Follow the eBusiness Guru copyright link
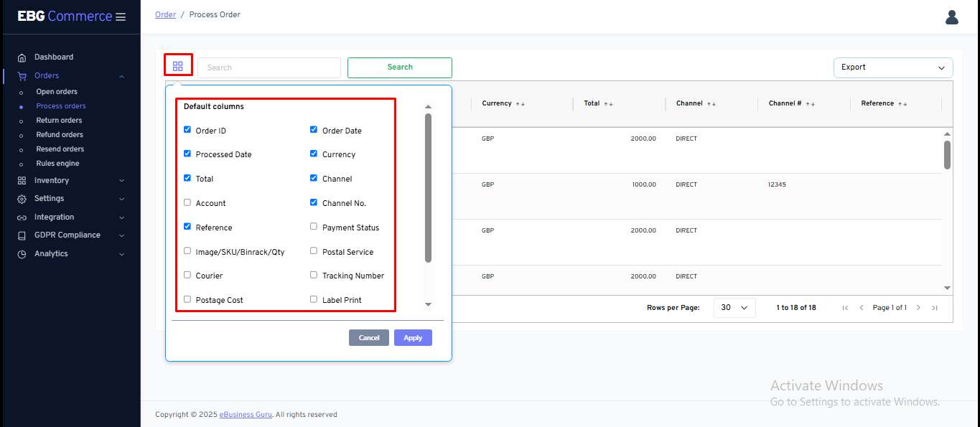Viewport: 980px width, 427px height. tap(245, 414)
